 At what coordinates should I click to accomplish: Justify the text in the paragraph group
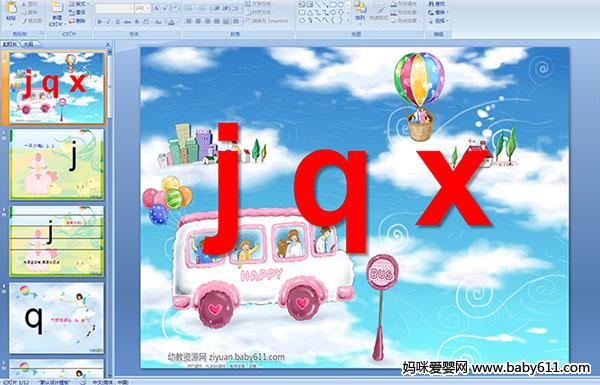pos(217,21)
